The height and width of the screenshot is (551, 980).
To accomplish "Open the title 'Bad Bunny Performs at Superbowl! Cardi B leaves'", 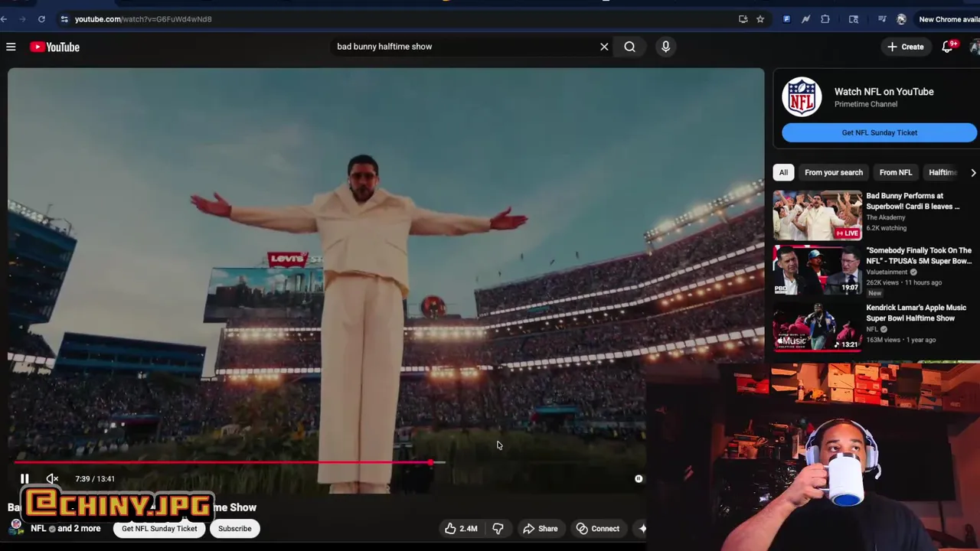I will point(912,201).
